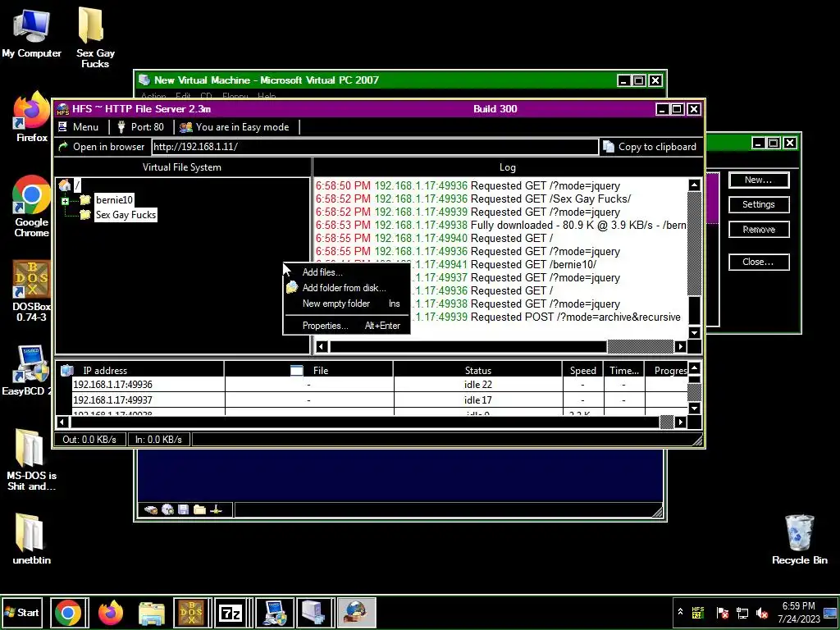The height and width of the screenshot is (630, 840).
Task: Click the connection list scroll down arrow
Action: tap(694, 409)
